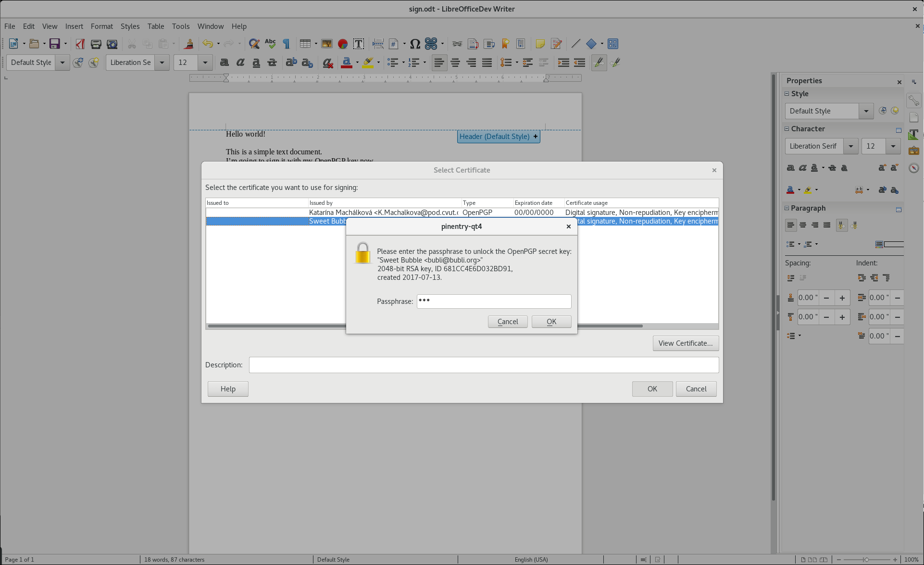Click the Insert Chart icon
Viewport: 924px width, 565px height.
343,44
